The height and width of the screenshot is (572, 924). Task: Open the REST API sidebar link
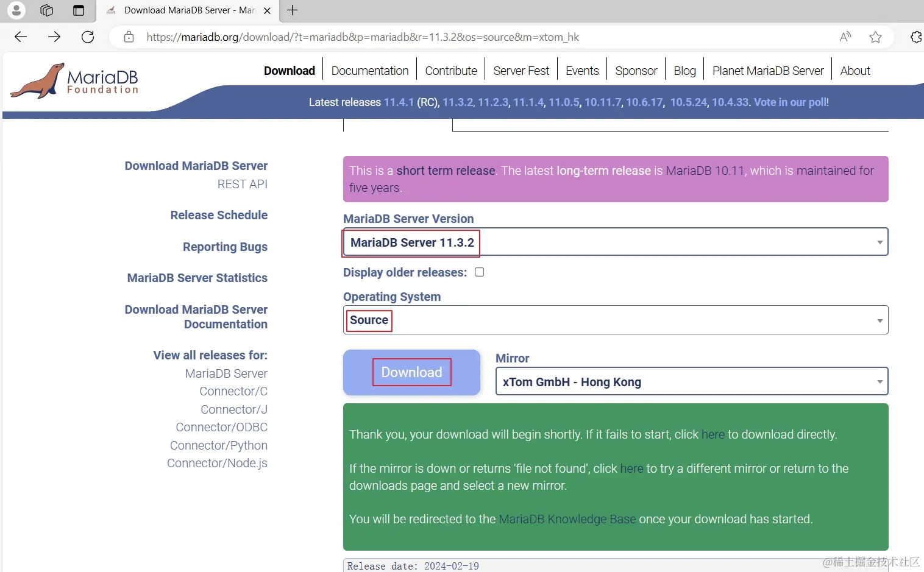243,184
